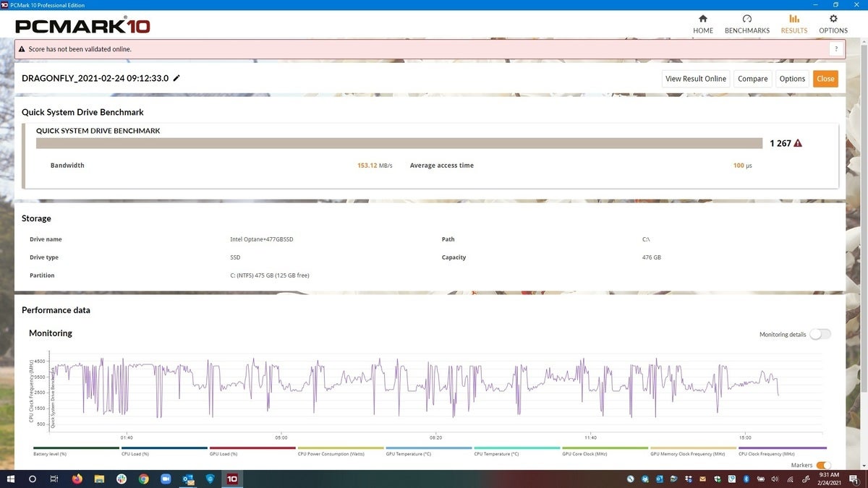The image size is (868, 488).
Task: Open the Home section icon
Action: 703,19
